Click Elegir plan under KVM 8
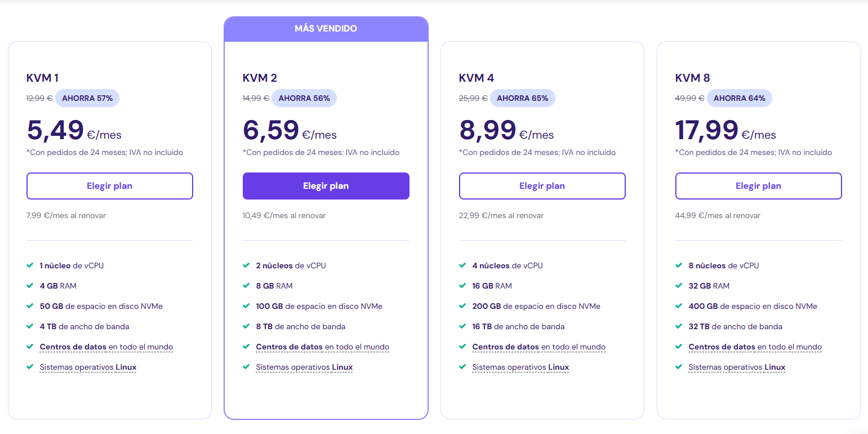The height and width of the screenshot is (434, 868). pos(759,186)
